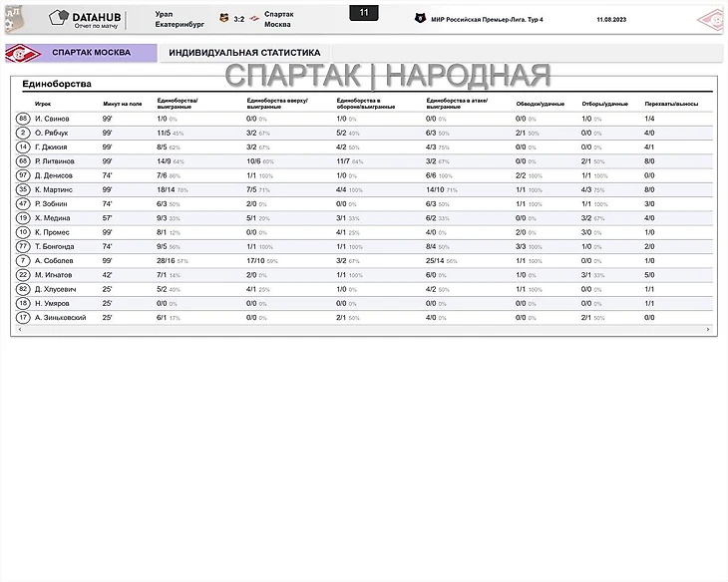Viewport: 728px width, 582px height.
Task: Click the Spartak crest beside the score
Action: [253, 18]
